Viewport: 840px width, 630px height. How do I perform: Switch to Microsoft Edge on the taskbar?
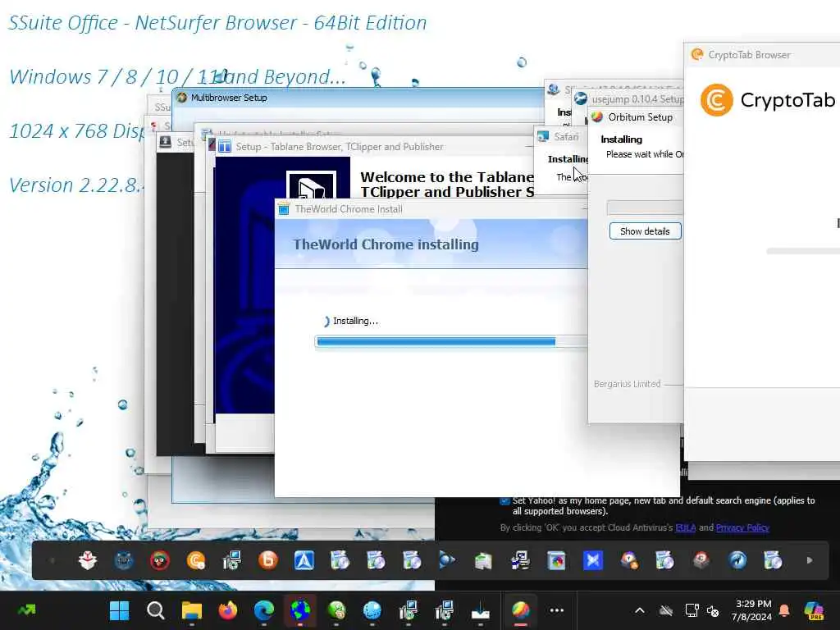pos(264,610)
